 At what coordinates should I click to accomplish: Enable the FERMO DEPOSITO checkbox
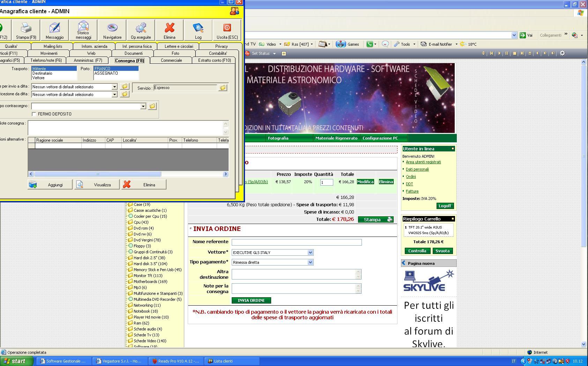(34, 114)
